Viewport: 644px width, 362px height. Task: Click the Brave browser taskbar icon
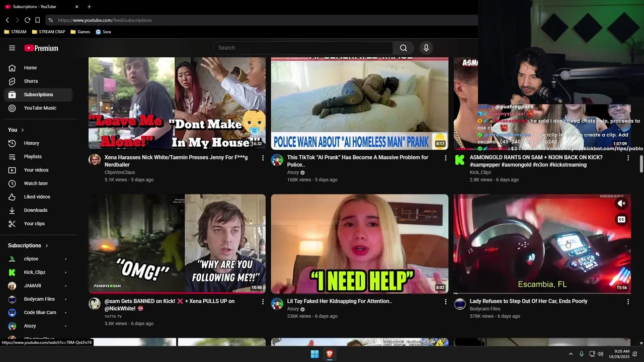pyautogui.click(x=330, y=354)
